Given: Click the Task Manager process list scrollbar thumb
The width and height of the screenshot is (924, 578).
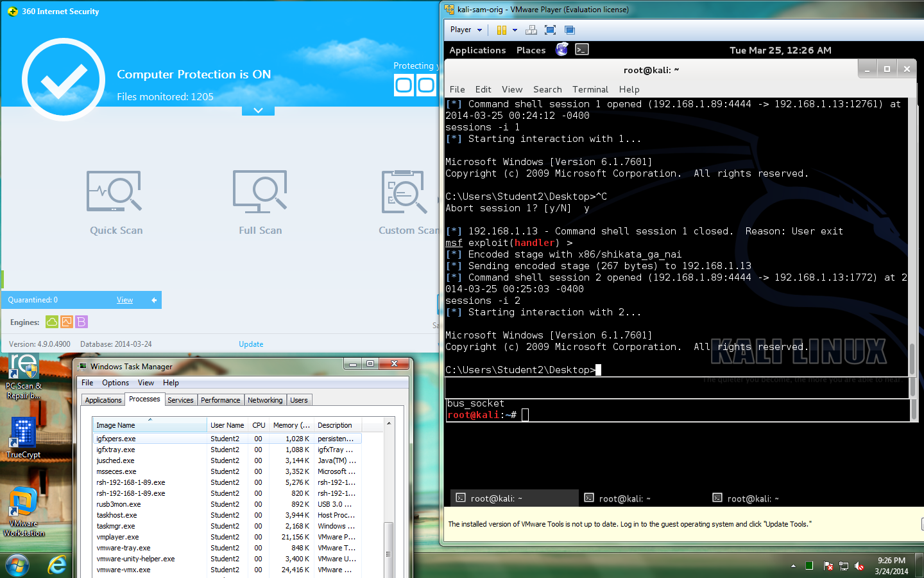Looking at the screenshot, I should 388,550.
